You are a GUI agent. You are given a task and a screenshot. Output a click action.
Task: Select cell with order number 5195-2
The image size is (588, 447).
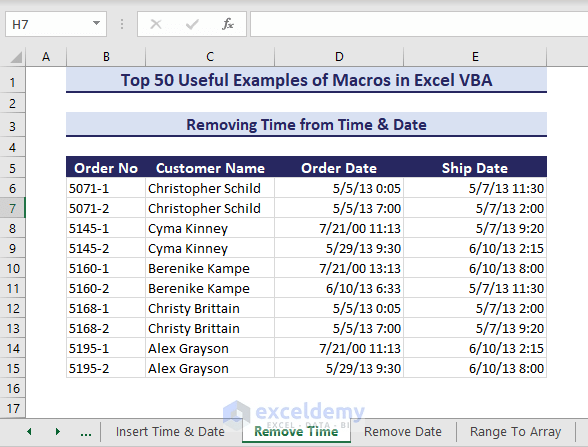pos(106,368)
